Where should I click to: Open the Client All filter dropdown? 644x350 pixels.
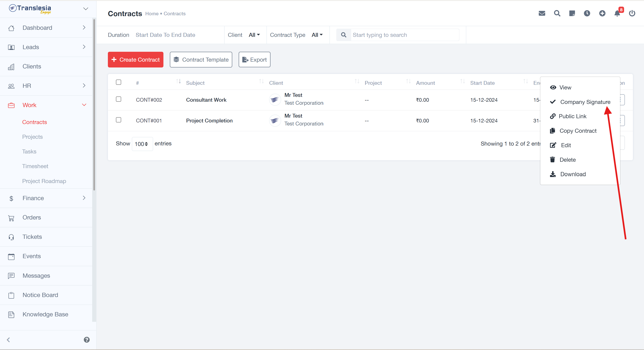click(x=254, y=35)
